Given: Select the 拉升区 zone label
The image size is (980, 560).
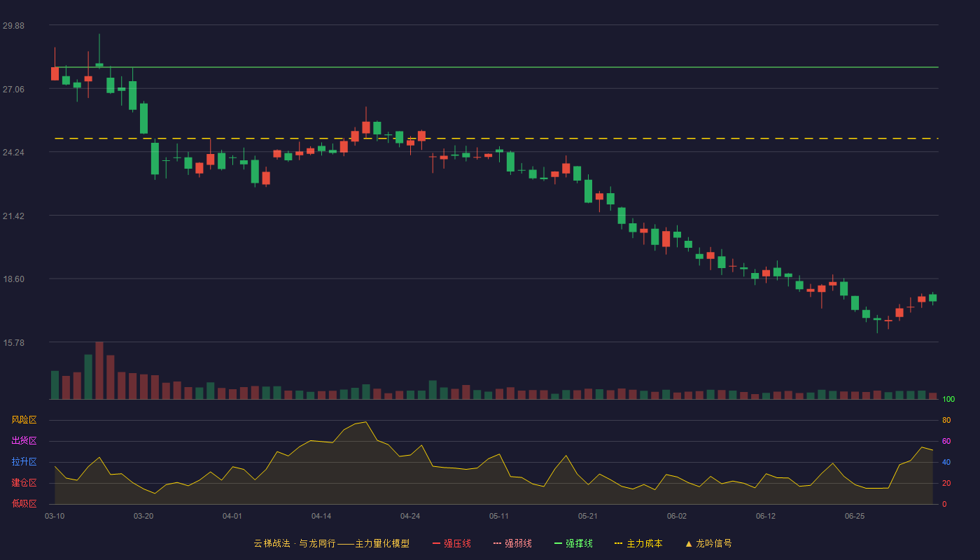Looking at the screenshot, I should coord(24,462).
